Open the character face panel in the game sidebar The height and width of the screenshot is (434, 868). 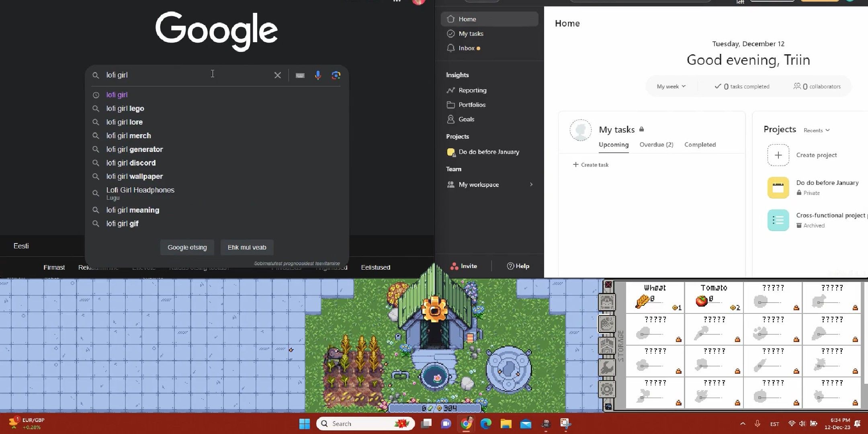[x=607, y=302]
